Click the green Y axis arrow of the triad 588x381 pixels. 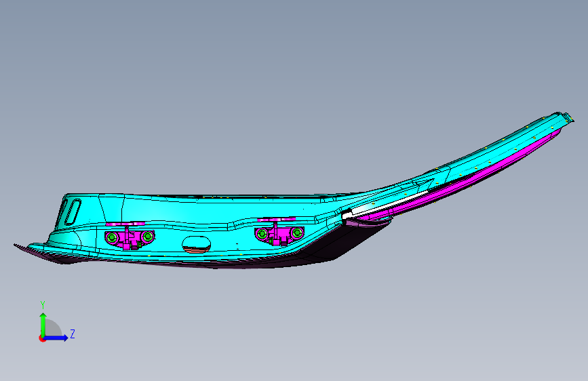(43, 324)
